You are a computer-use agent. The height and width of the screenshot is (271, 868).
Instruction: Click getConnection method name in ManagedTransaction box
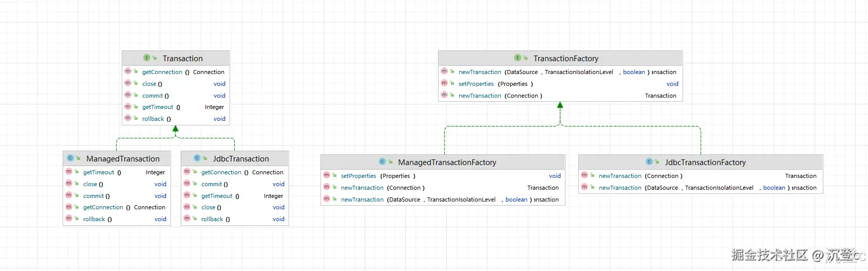tap(103, 207)
